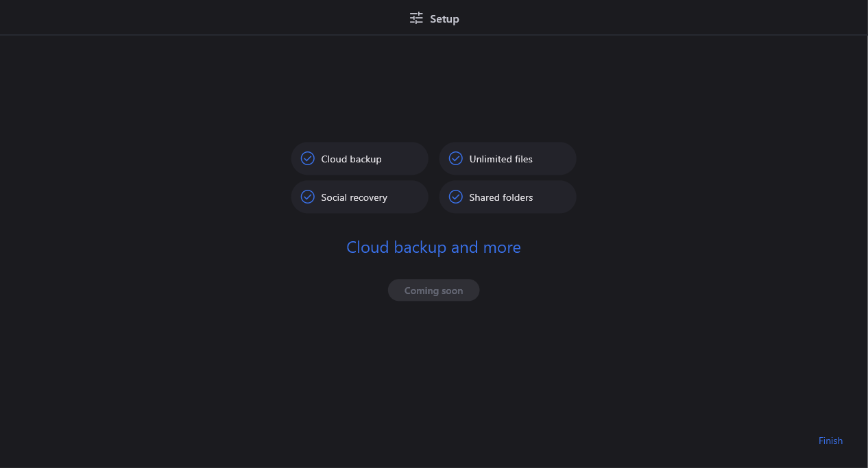This screenshot has width=868, height=468.
Task: Click the word 'soon' on the disabled button
Action: point(449,291)
